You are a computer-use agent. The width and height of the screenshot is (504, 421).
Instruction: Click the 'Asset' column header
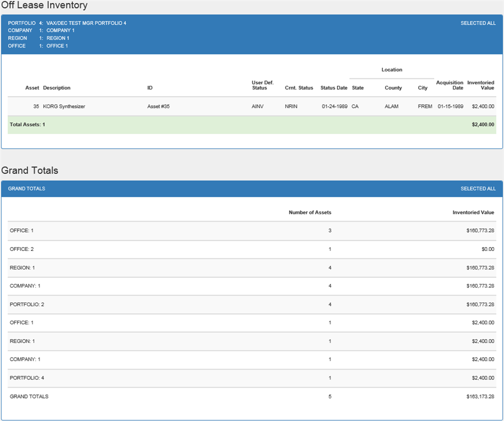32,88
